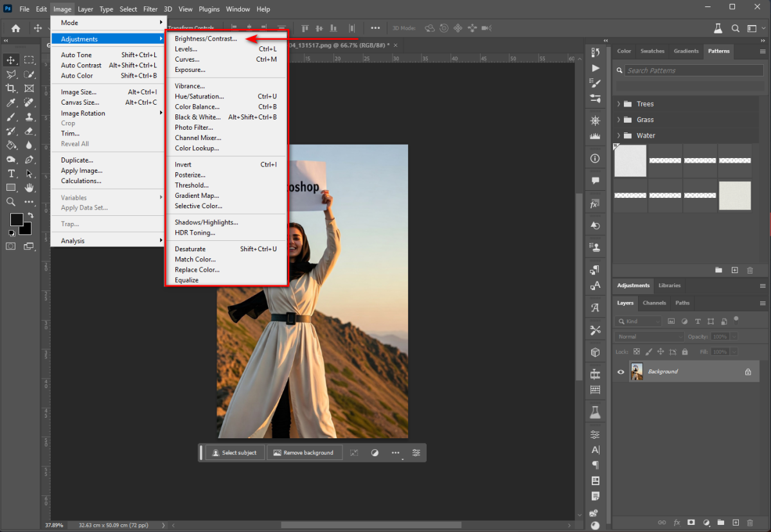Image resolution: width=771 pixels, height=532 pixels.
Task: Expand the Trees pattern folder
Action: point(619,104)
